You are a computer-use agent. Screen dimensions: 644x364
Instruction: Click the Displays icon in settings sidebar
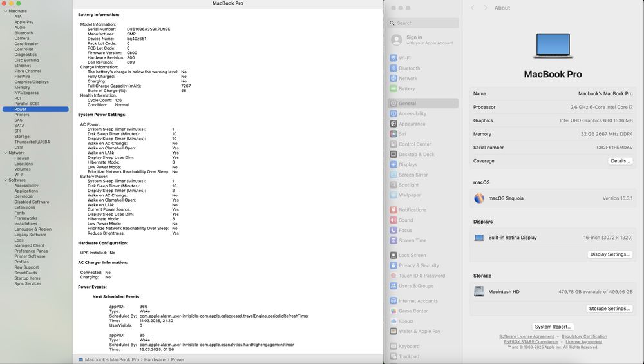tap(393, 164)
